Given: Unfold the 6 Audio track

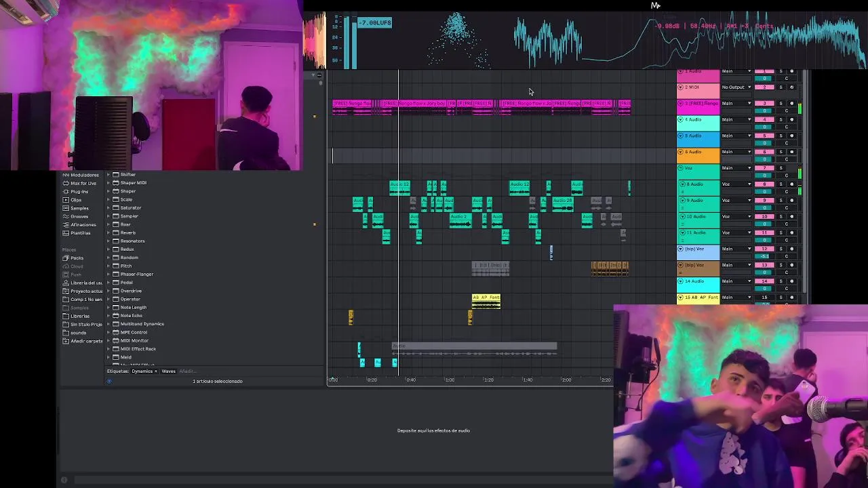Looking at the screenshot, I should coord(680,152).
